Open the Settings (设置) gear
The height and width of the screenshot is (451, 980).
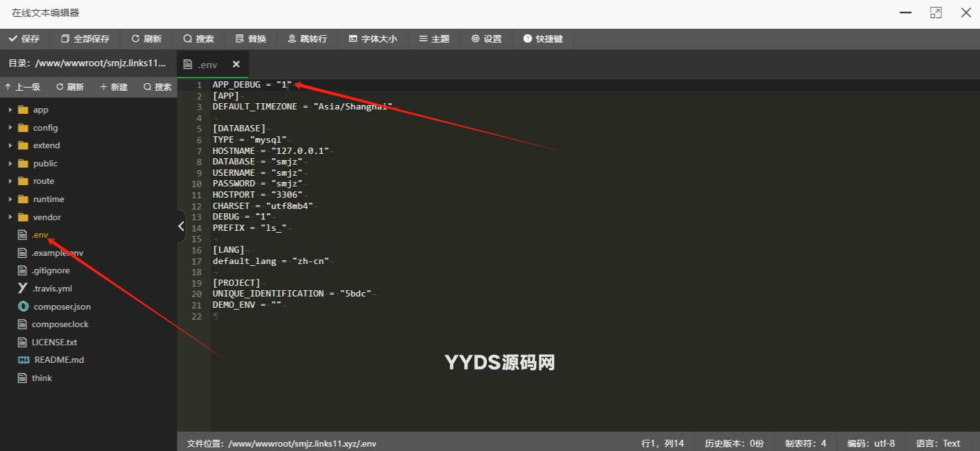click(486, 39)
